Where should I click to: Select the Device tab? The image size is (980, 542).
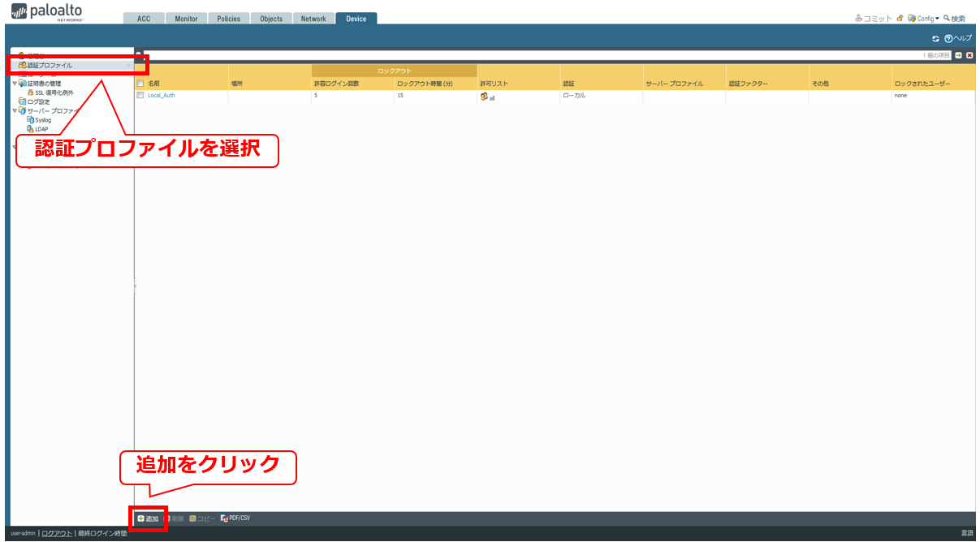click(356, 19)
